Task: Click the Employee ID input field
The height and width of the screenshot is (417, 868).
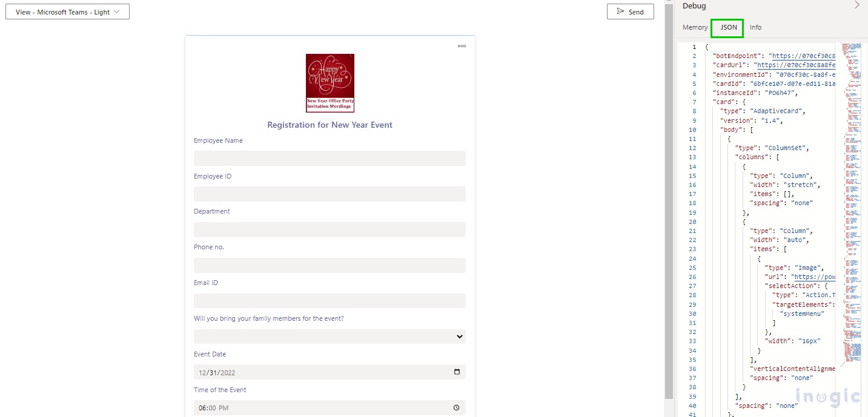Action: coord(330,194)
